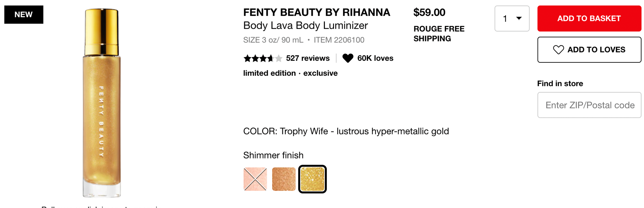Click the ZIP/Postal code input field
Viewport: 644px width, 208px height.
589,105
